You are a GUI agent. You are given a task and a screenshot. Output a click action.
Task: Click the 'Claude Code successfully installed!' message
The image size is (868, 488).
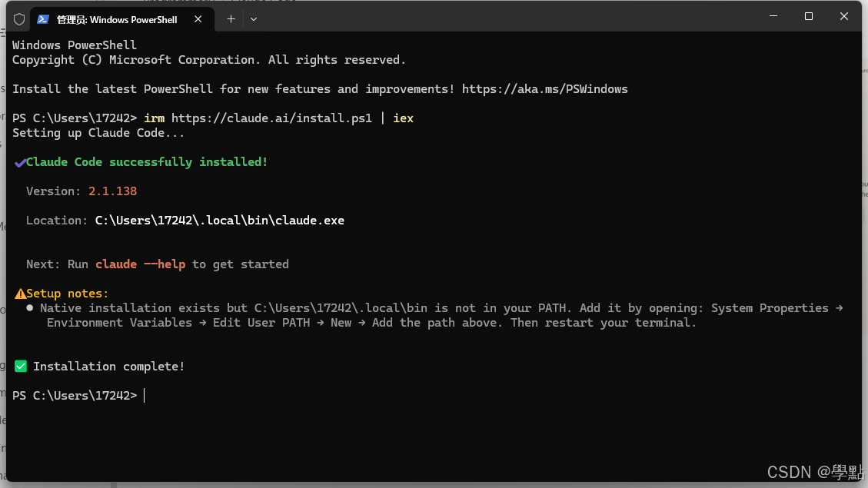tap(147, 162)
